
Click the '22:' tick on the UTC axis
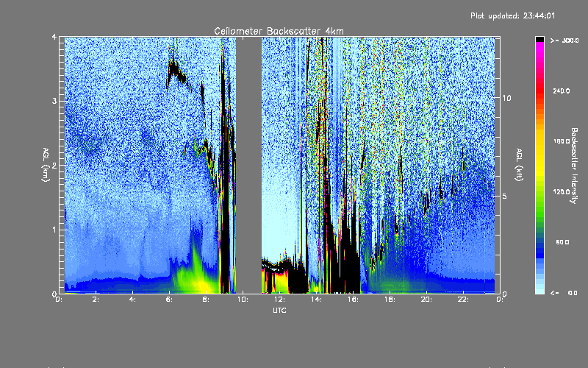[464, 300]
